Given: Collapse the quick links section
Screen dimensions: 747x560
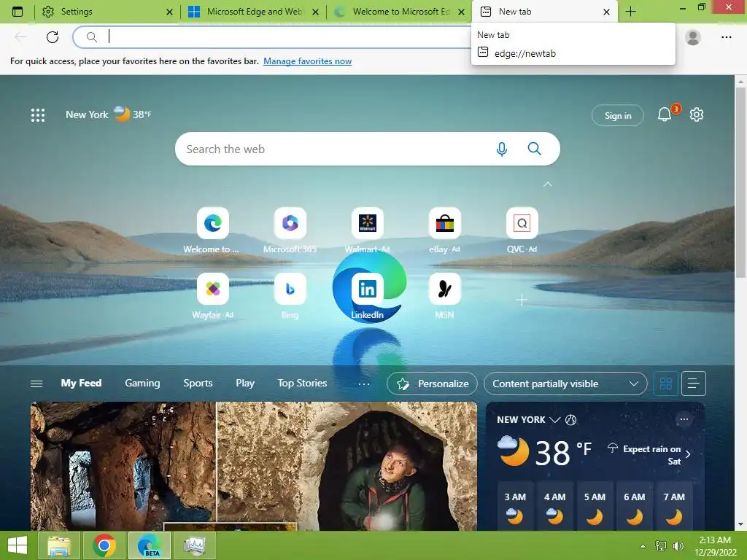Looking at the screenshot, I should click(x=548, y=184).
